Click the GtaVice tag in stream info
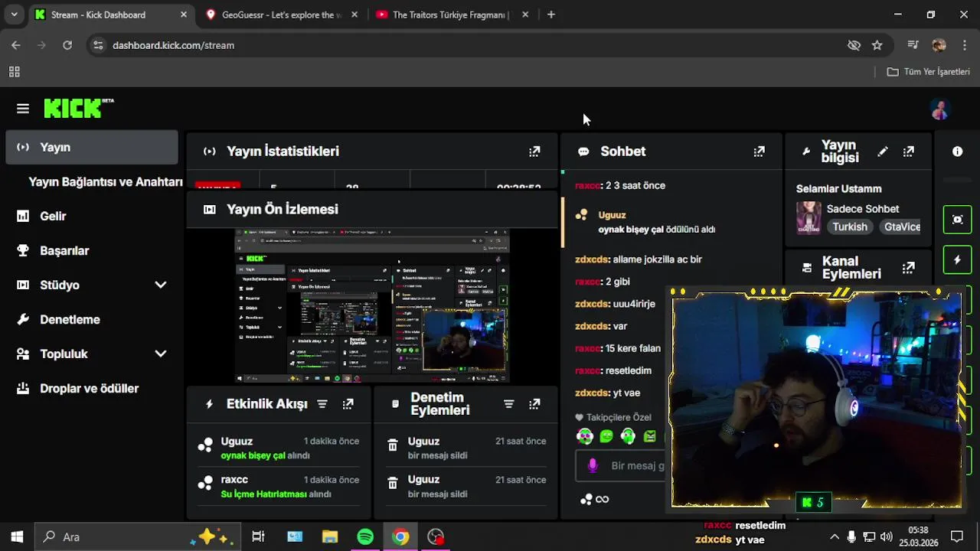This screenshot has height=551, width=980. tap(902, 227)
